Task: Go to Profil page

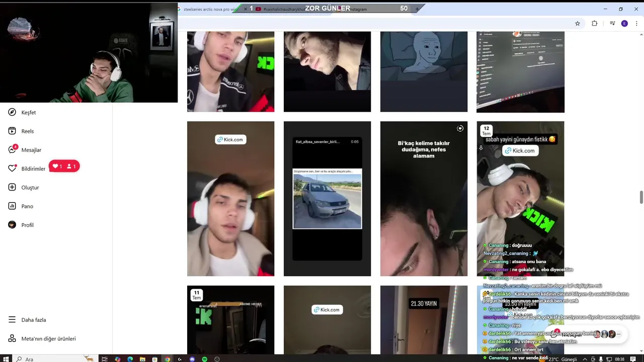Action: click(21, 225)
